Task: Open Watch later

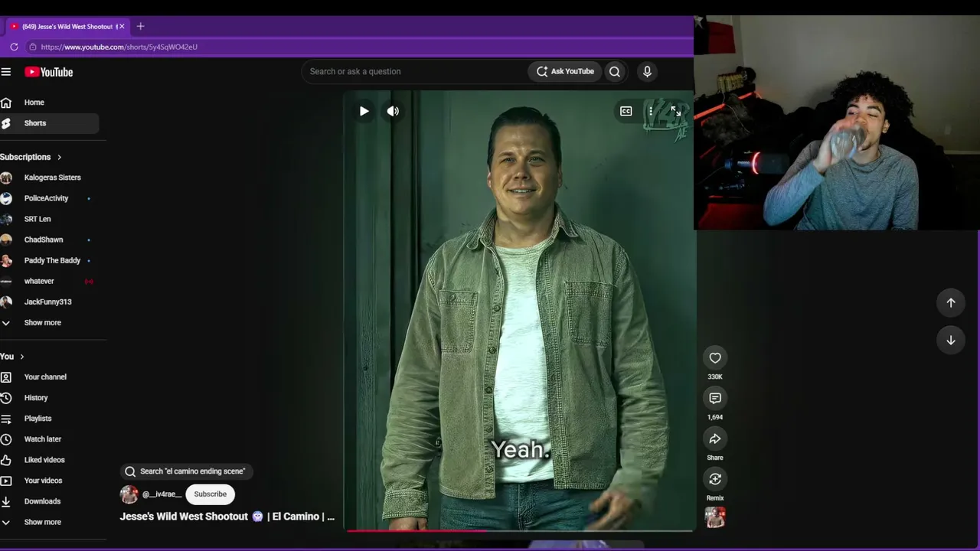Action: (50, 439)
